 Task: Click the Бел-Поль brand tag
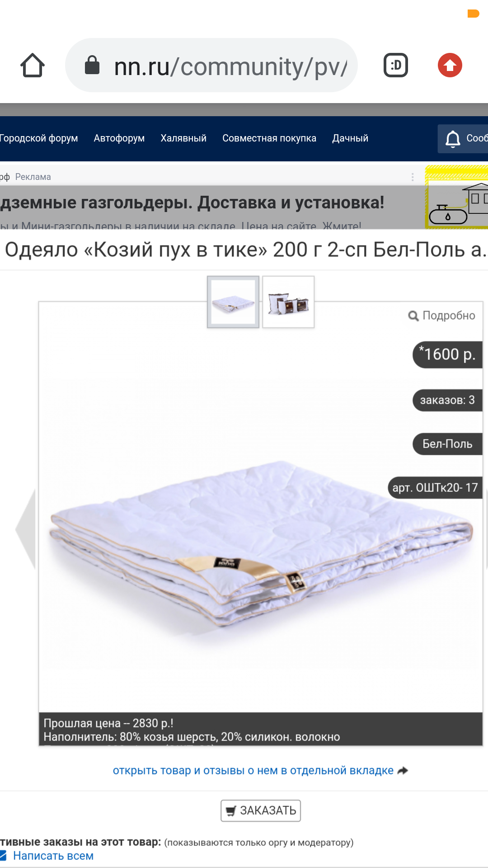click(x=447, y=444)
